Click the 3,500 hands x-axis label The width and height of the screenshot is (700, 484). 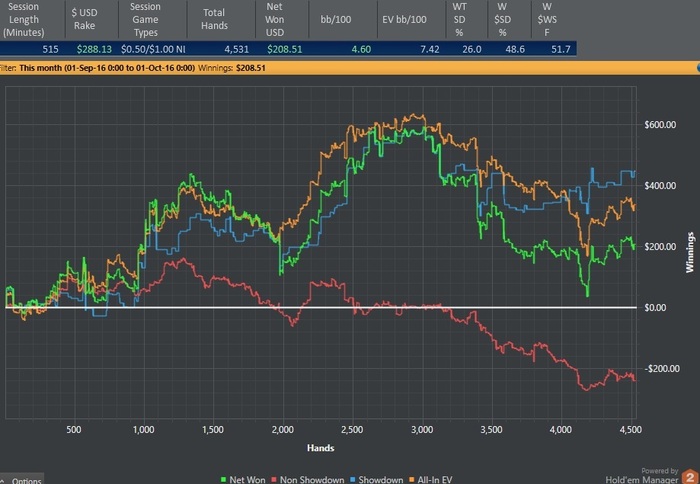pyautogui.click(x=492, y=430)
